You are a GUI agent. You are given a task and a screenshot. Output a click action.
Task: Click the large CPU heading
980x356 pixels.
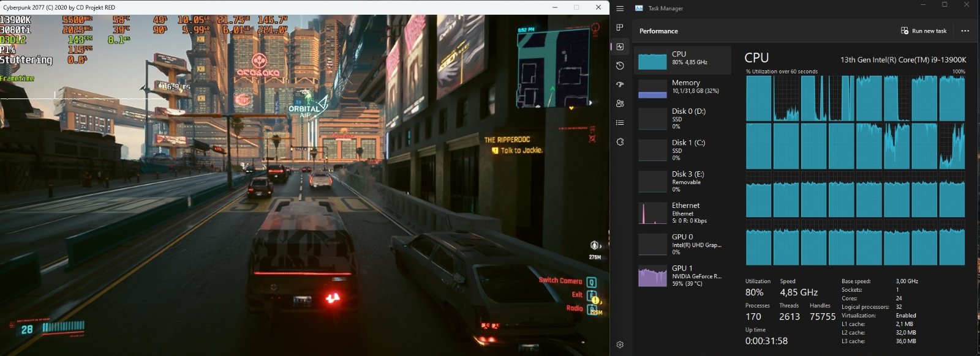click(756, 57)
